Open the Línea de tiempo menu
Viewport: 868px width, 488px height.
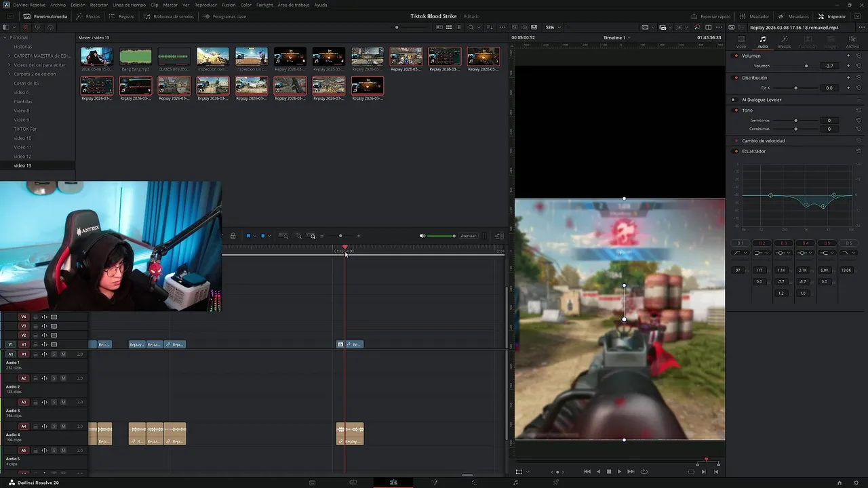click(129, 5)
